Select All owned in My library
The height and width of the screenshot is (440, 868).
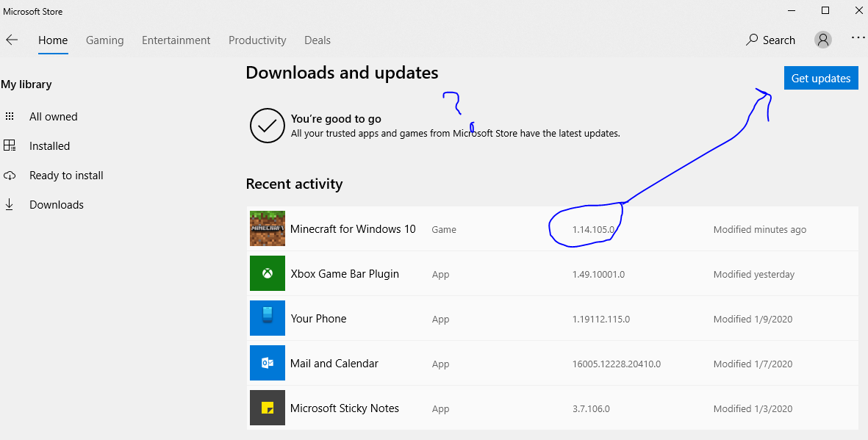coord(53,117)
